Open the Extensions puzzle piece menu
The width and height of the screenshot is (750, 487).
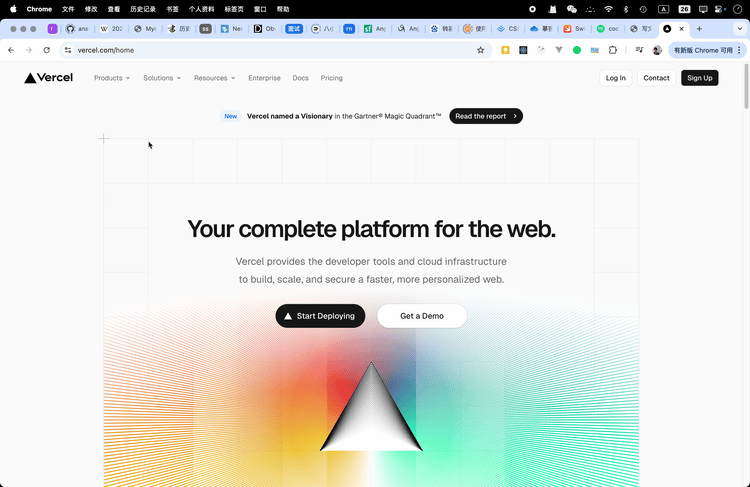613,50
